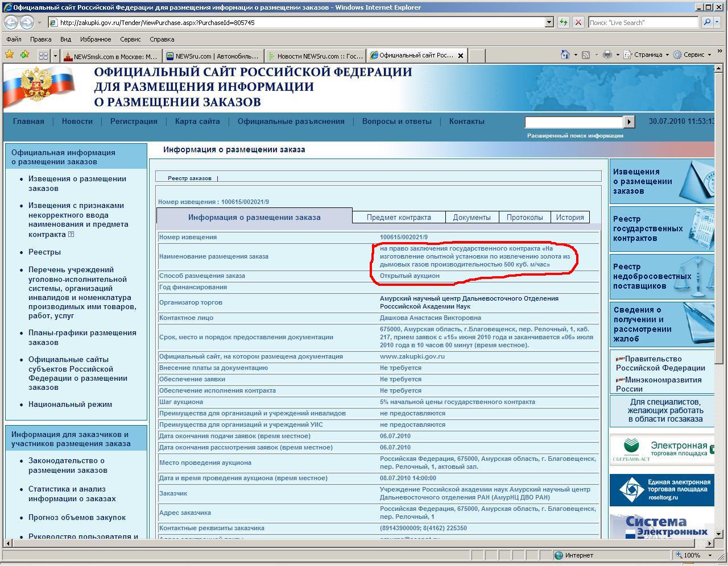
Task: Open the Страница dropdown menu
Action: (647, 55)
